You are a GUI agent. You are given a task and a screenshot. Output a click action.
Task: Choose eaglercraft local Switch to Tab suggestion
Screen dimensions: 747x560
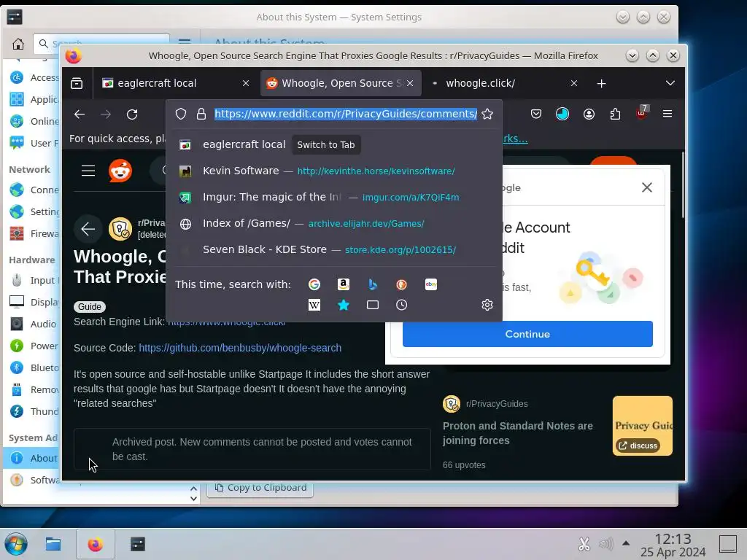coord(333,145)
